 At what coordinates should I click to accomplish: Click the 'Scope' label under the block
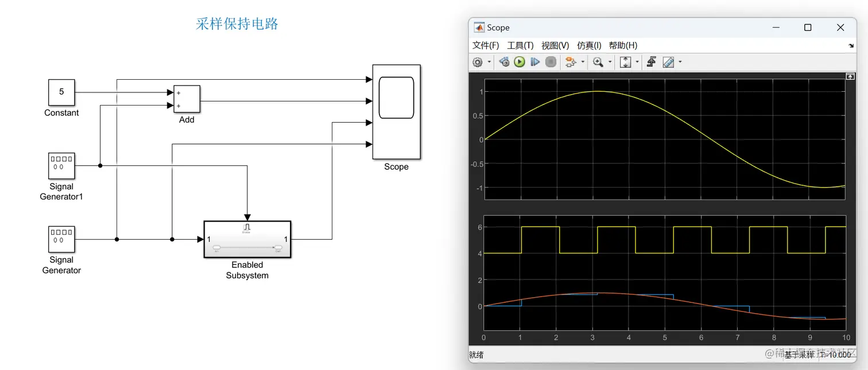coord(397,167)
